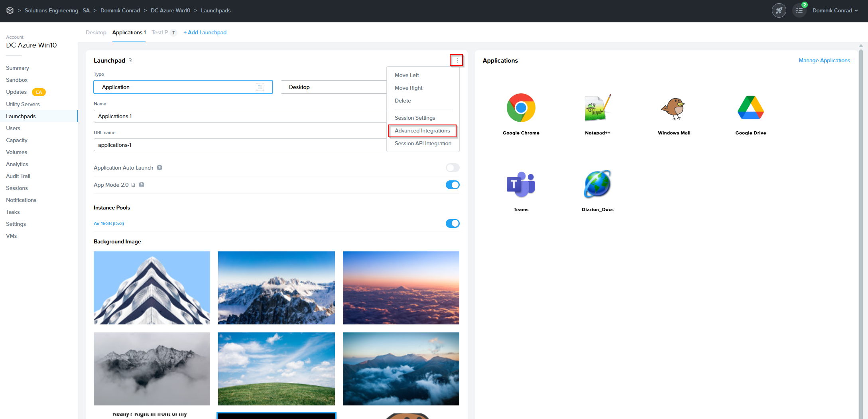This screenshot has height=419, width=868.
Task: Select the Google Drive application icon
Action: [750, 108]
